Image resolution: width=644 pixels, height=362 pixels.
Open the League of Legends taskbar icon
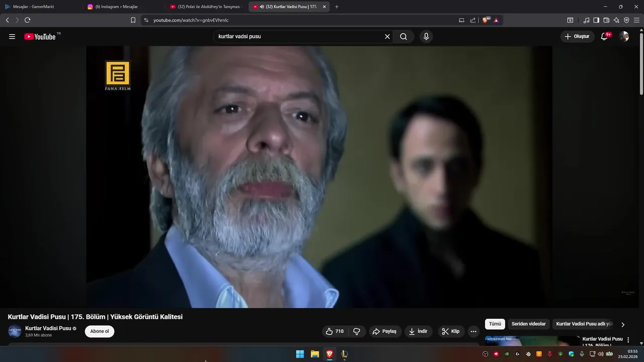(344, 354)
